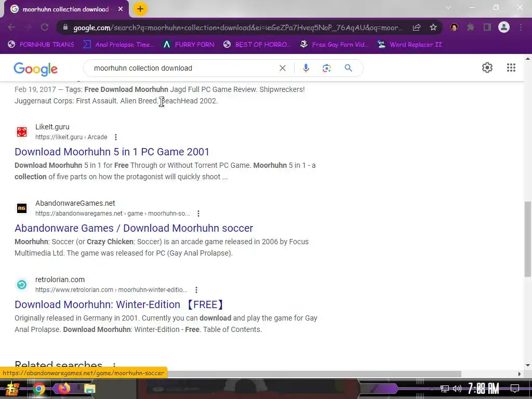
Task: Go back to the previous page
Action: [11, 28]
